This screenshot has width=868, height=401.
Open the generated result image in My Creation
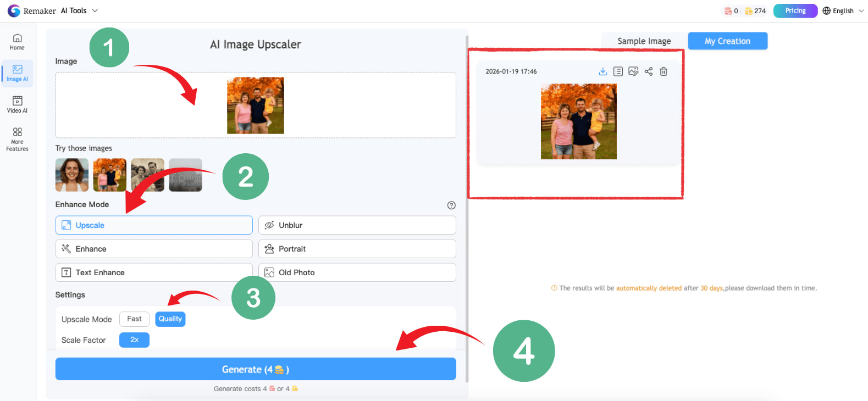pyautogui.click(x=579, y=121)
